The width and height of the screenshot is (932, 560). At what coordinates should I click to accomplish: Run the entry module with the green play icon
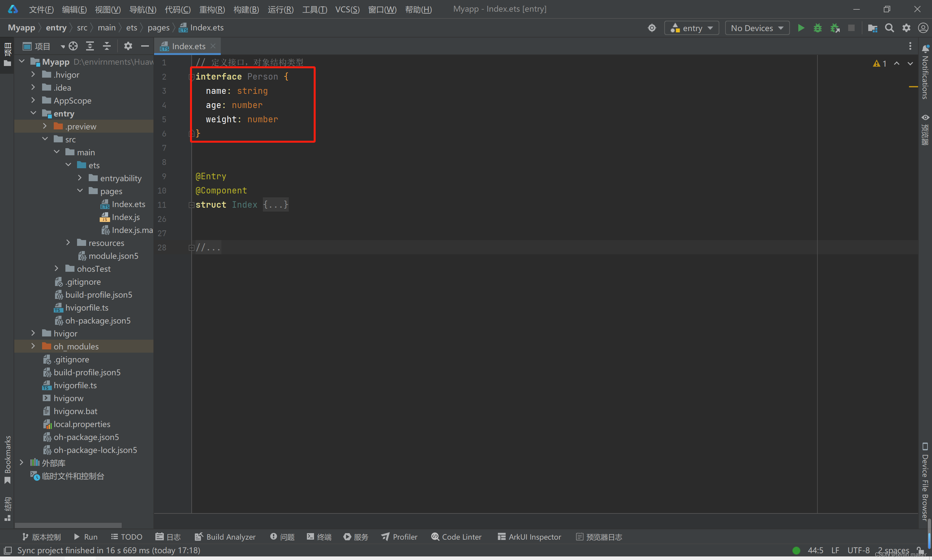coord(802,27)
